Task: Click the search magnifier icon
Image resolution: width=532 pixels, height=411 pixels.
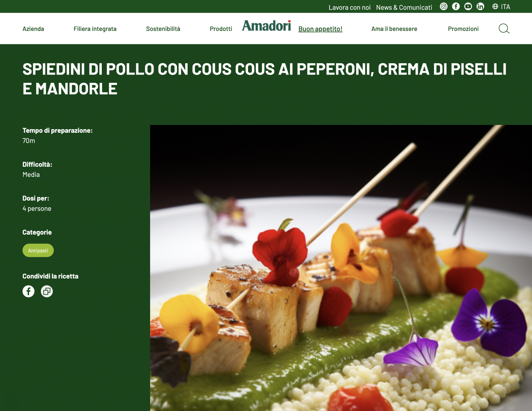Action: pos(504,29)
